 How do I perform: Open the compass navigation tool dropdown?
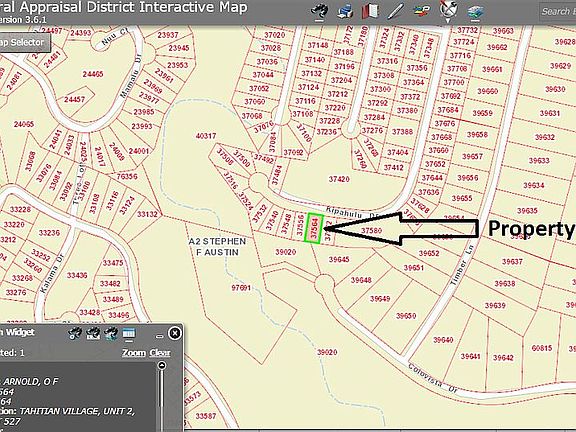tap(448, 11)
